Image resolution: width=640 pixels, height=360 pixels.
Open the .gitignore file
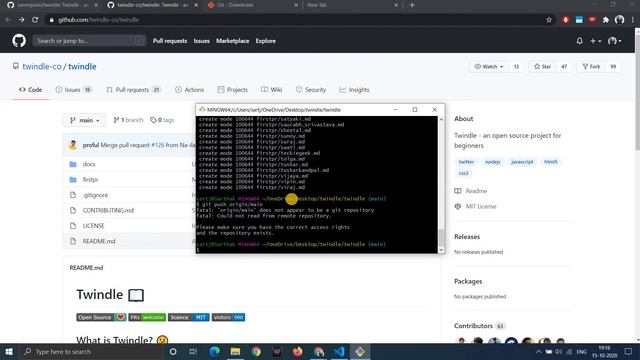(x=96, y=195)
